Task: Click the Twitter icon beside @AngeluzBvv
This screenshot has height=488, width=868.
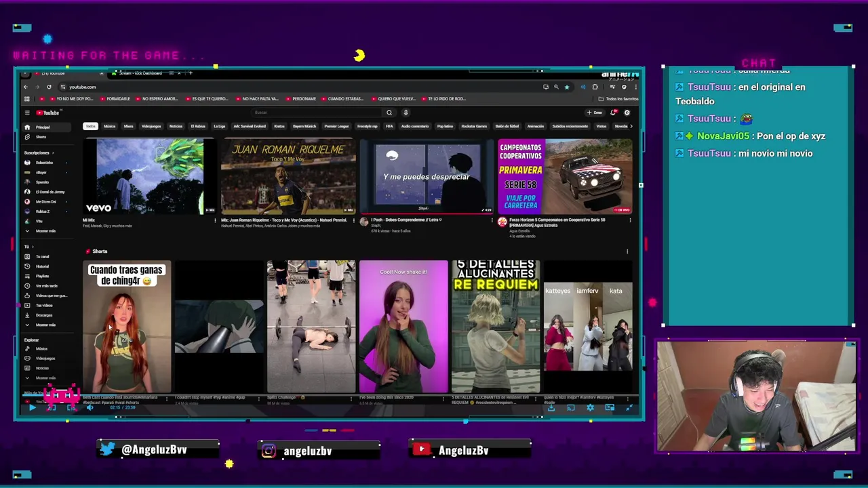Action: pos(107,449)
